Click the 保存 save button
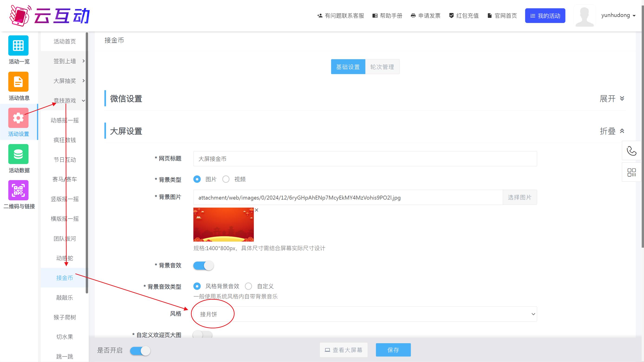Screen dimensions: 644x362 [393, 350]
